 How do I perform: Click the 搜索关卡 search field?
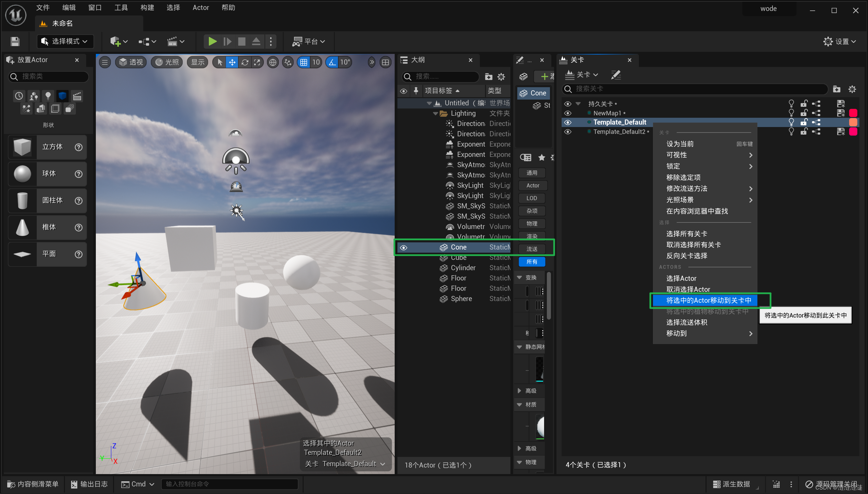coord(697,89)
